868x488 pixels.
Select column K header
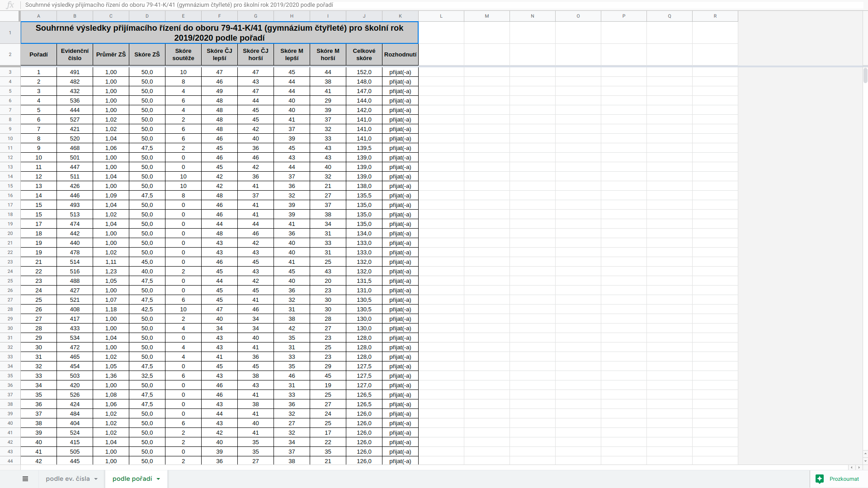[x=400, y=16]
